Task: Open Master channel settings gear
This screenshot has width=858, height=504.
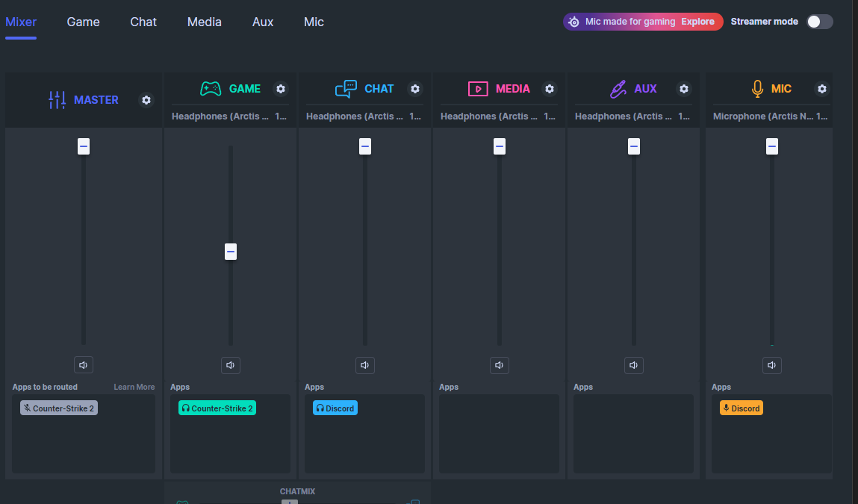Action: [x=146, y=100]
